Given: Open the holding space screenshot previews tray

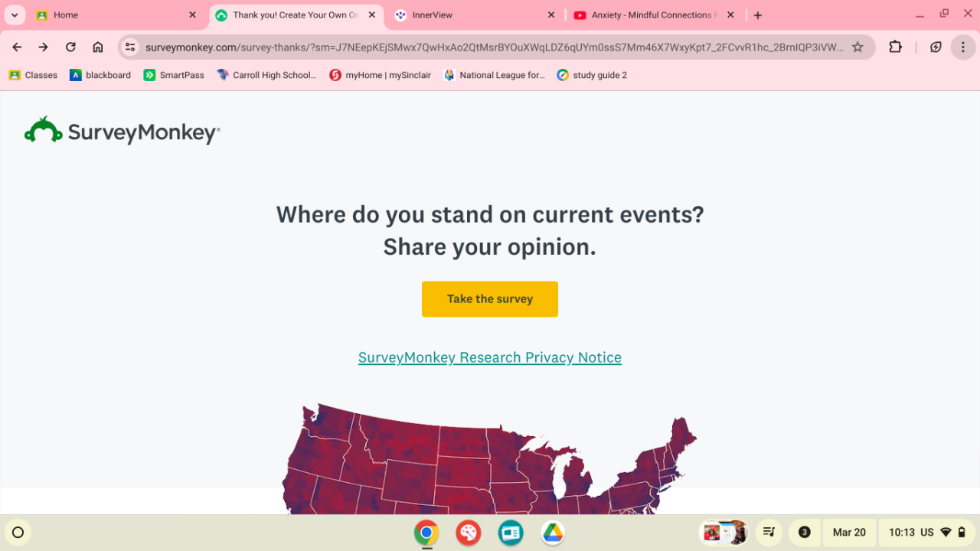Looking at the screenshot, I should [724, 533].
